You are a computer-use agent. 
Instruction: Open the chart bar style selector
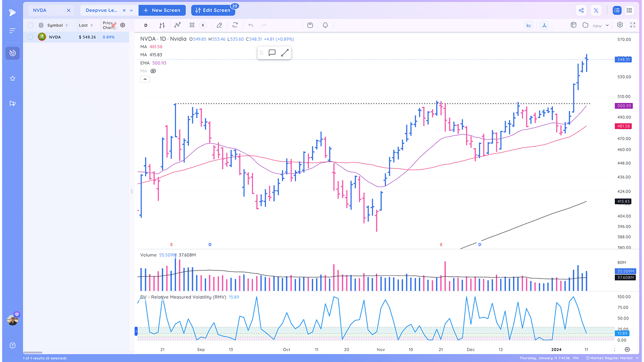click(162, 25)
